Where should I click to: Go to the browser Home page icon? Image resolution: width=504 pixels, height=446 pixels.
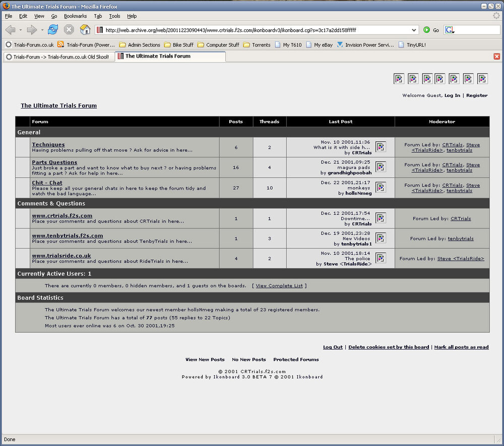click(85, 30)
